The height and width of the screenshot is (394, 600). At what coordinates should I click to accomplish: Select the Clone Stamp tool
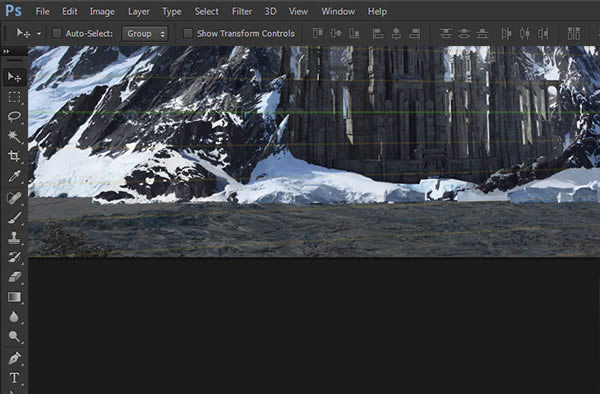(x=14, y=237)
